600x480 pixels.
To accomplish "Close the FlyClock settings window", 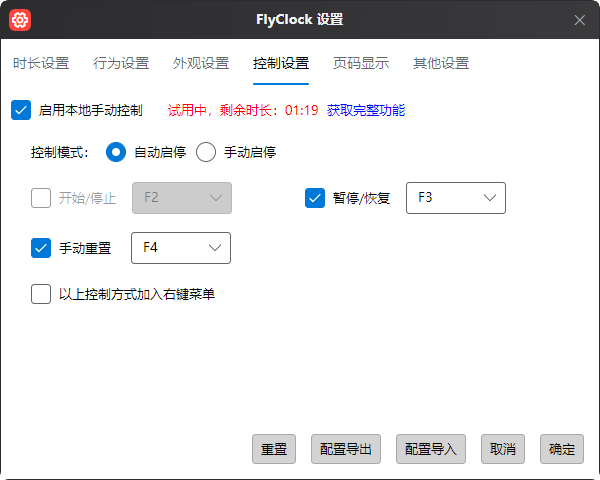I will [579, 20].
